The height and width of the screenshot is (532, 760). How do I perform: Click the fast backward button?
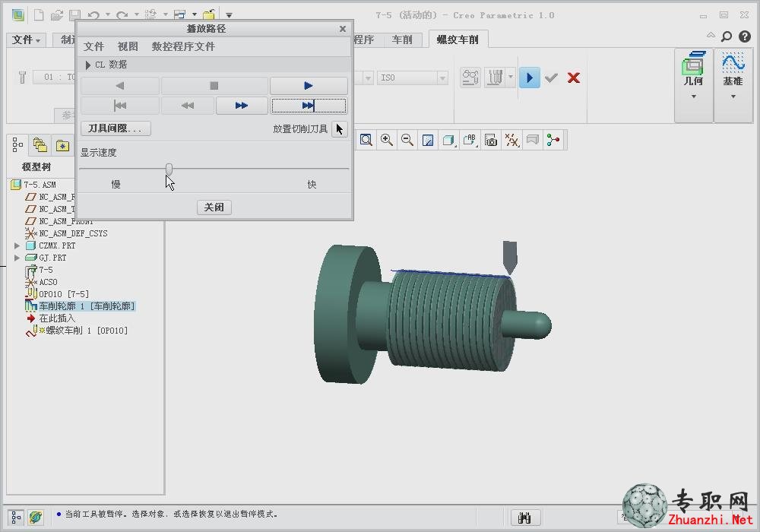point(188,106)
